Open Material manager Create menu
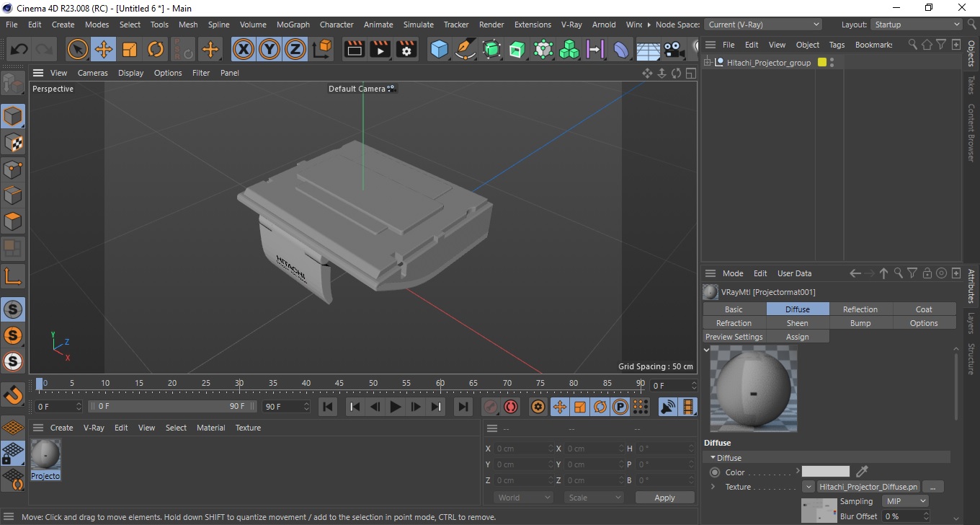The height and width of the screenshot is (525, 980). tap(61, 428)
